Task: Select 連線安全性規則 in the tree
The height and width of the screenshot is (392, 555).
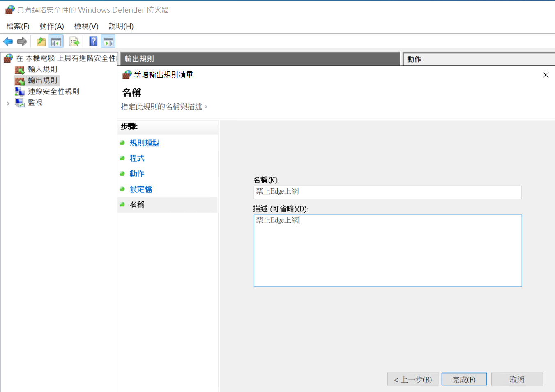Action: coord(53,92)
